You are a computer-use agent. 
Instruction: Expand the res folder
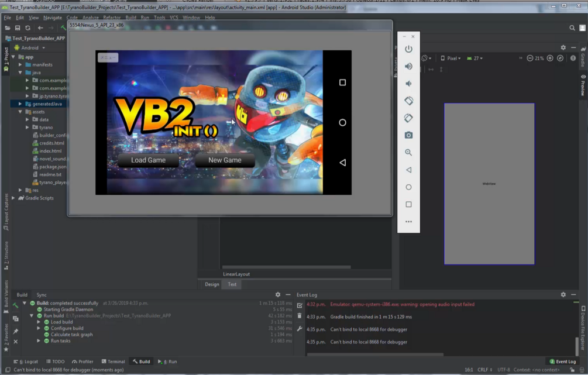tap(20, 190)
